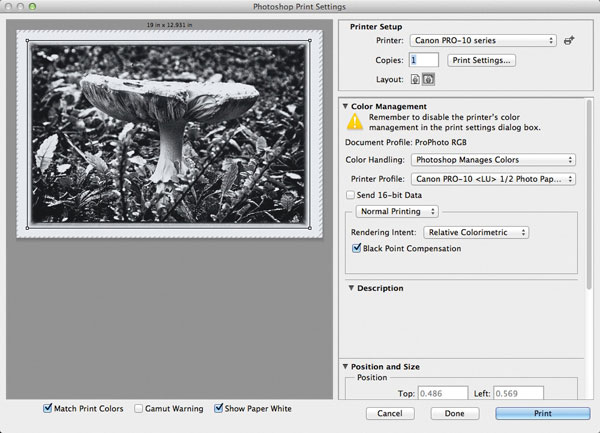Toggle Match Print Colors checkbox
The width and height of the screenshot is (600, 433).
(x=47, y=408)
